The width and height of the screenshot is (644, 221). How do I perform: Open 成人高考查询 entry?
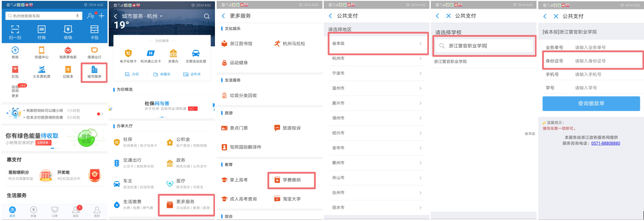pyautogui.click(x=239, y=199)
